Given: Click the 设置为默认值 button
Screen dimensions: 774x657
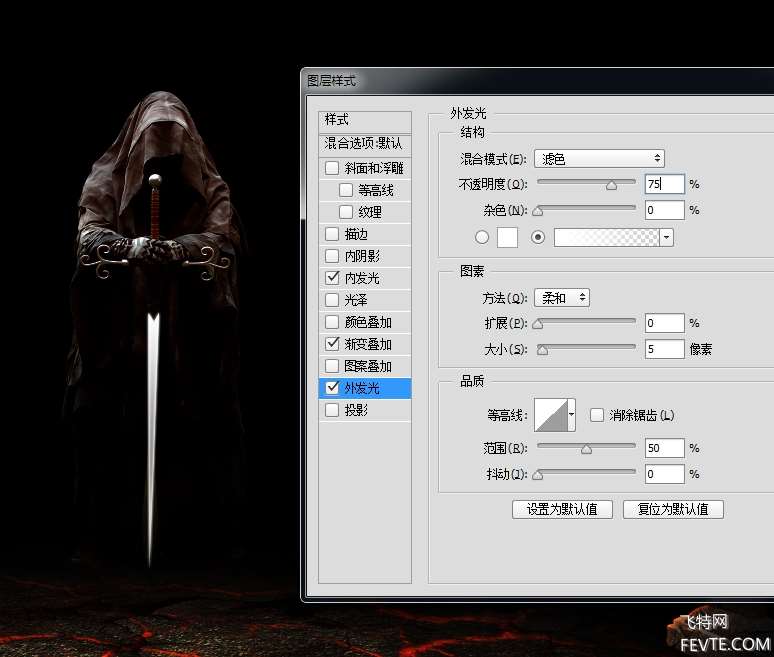Looking at the screenshot, I should 562,509.
